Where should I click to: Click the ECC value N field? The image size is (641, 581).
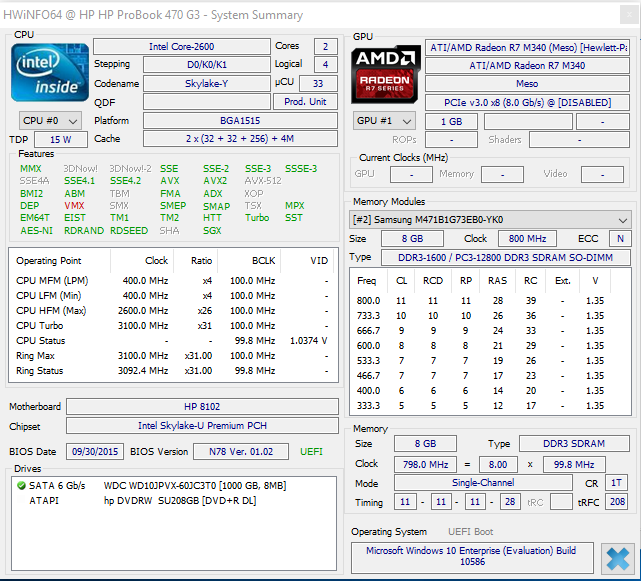point(620,239)
